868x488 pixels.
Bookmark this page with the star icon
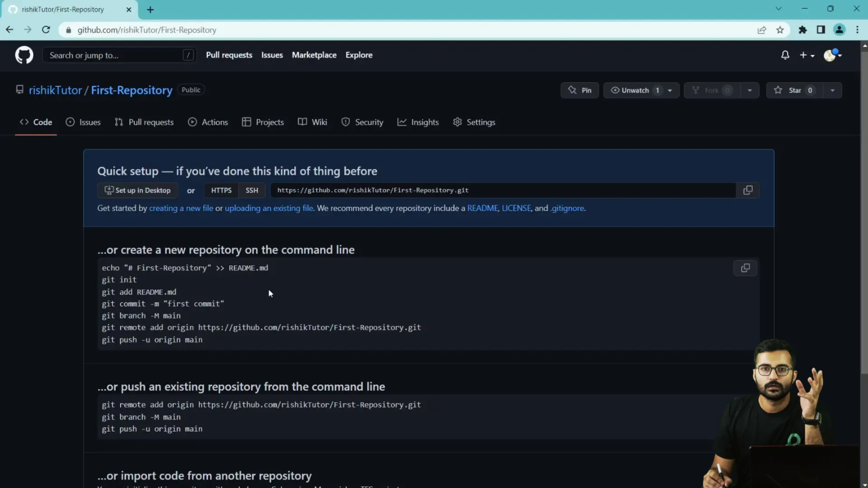pyautogui.click(x=780, y=30)
